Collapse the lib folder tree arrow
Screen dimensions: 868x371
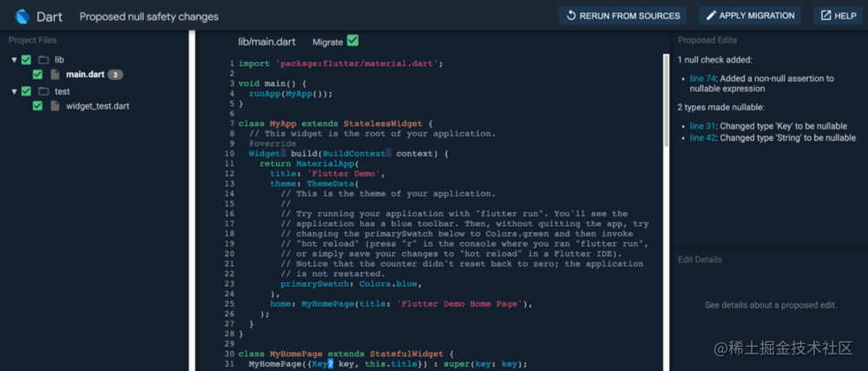(14, 60)
